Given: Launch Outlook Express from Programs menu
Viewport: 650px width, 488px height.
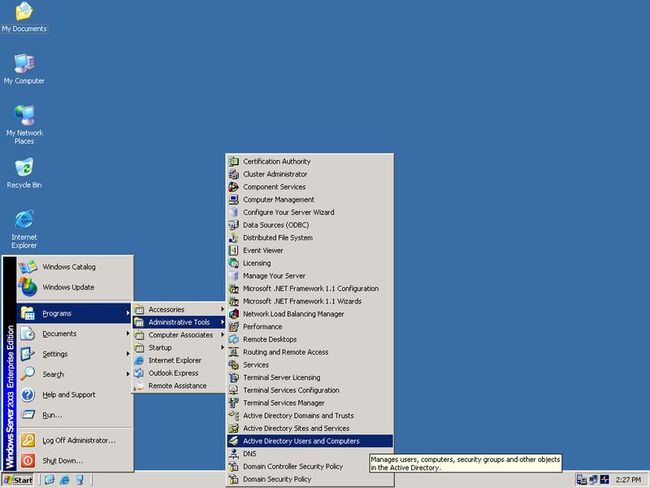Looking at the screenshot, I should (179, 373).
